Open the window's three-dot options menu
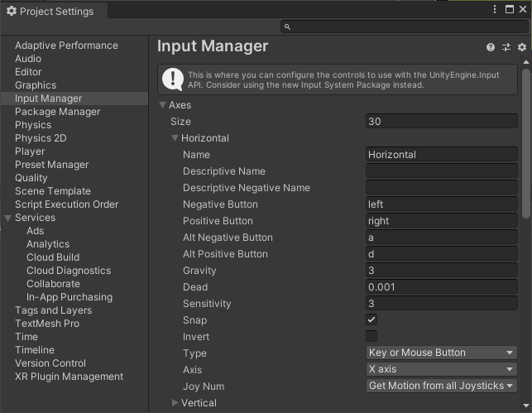 point(495,9)
